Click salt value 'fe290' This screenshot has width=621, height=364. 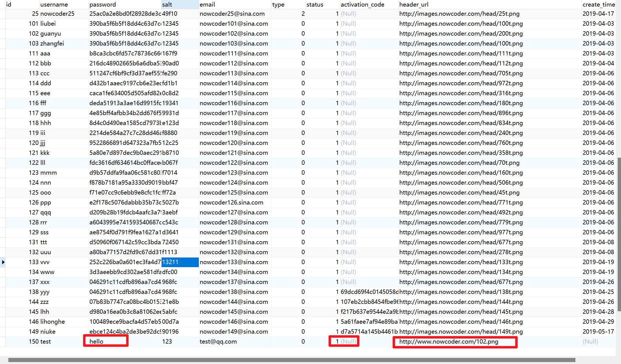pos(170,73)
